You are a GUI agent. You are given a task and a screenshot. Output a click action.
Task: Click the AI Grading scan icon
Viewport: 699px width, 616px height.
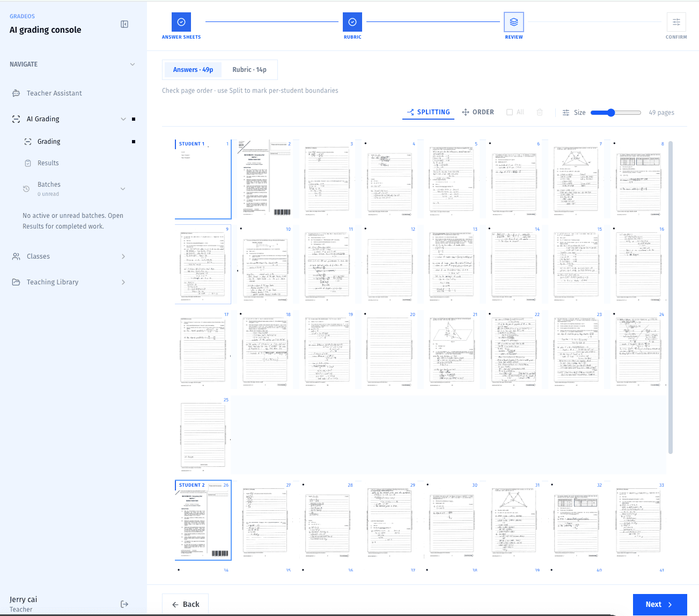pyautogui.click(x=16, y=119)
